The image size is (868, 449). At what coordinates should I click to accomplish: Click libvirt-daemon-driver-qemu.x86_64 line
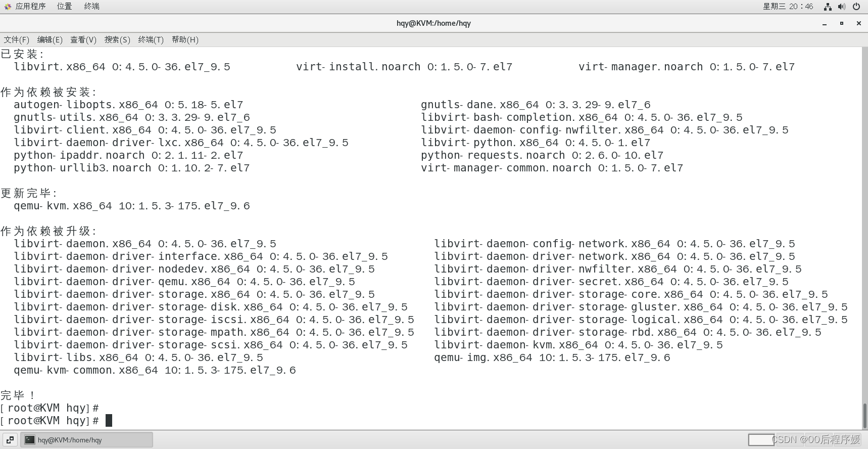184,282
